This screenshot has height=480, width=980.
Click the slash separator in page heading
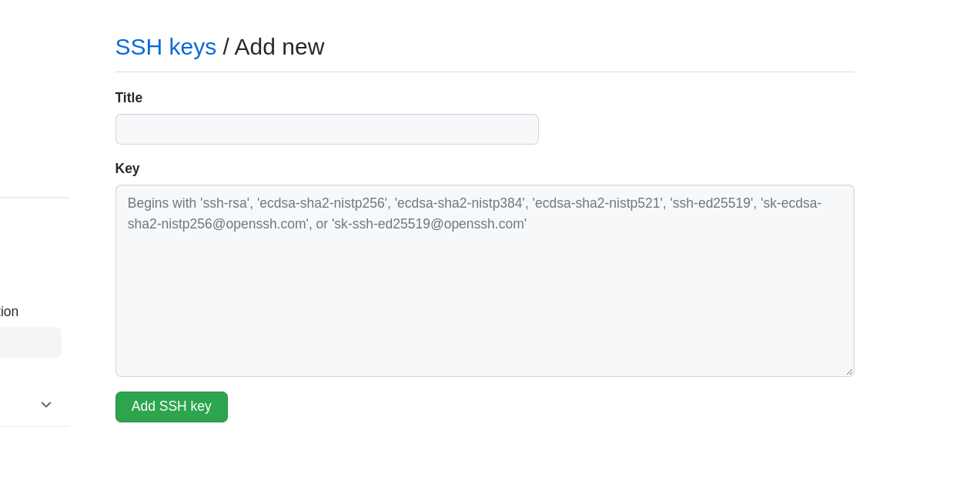pos(226,47)
